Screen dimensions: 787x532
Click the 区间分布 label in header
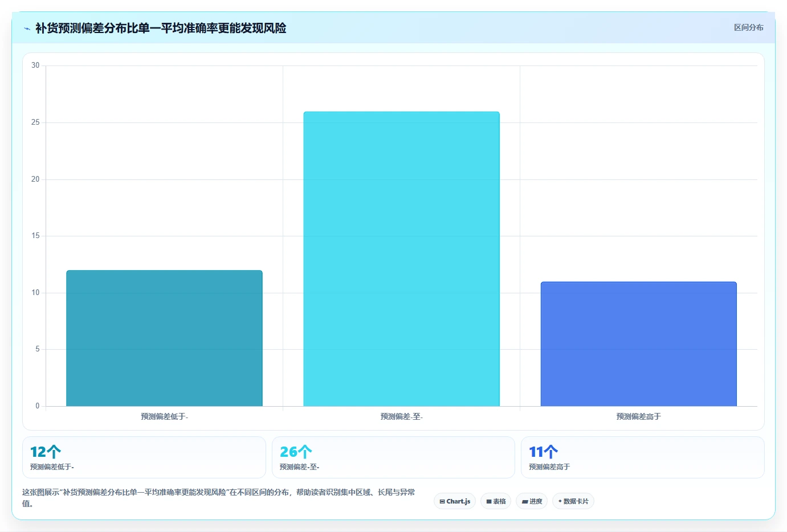click(748, 27)
